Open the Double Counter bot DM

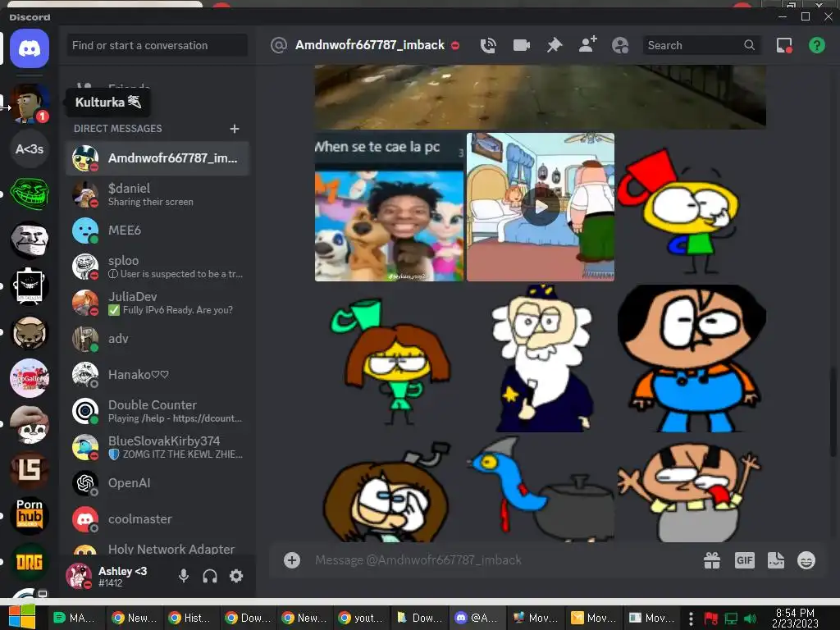(x=157, y=411)
